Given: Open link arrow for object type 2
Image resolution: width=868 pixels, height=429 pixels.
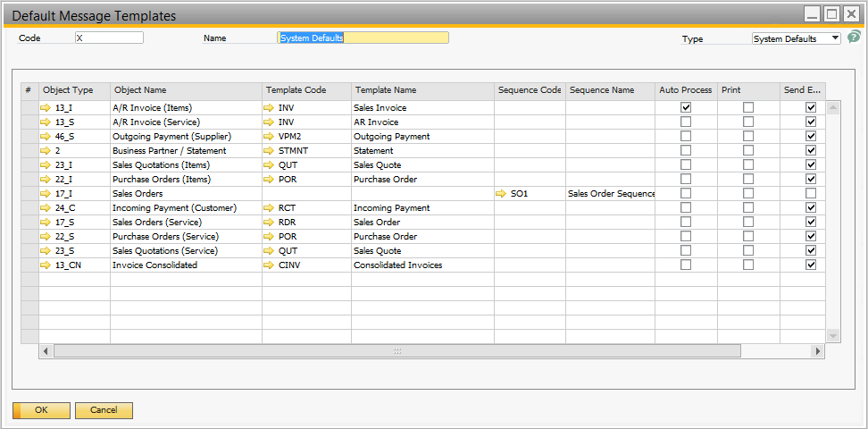Looking at the screenshot, I should click(x=46, y=151).
